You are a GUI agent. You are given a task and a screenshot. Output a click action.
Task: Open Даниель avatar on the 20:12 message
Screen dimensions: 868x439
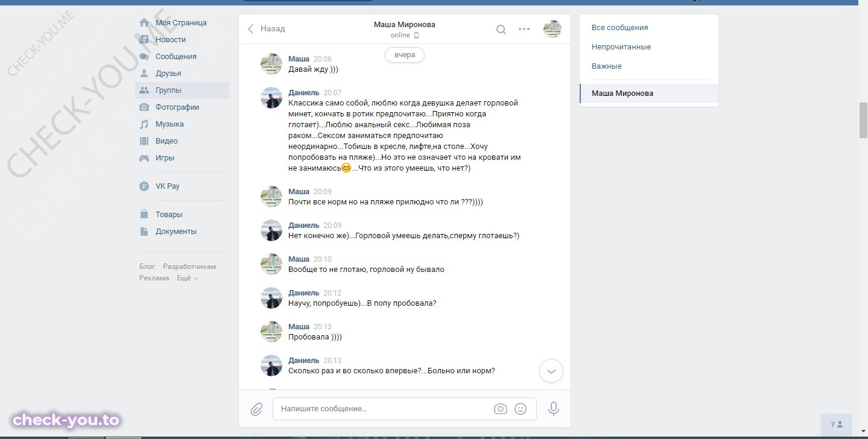click(x=271, y=298)
